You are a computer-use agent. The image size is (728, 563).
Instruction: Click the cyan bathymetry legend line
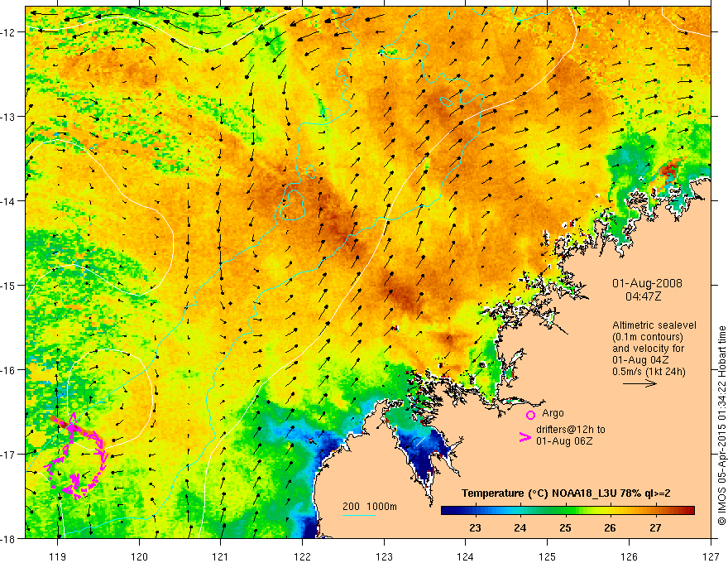click(x=359, y=515)
